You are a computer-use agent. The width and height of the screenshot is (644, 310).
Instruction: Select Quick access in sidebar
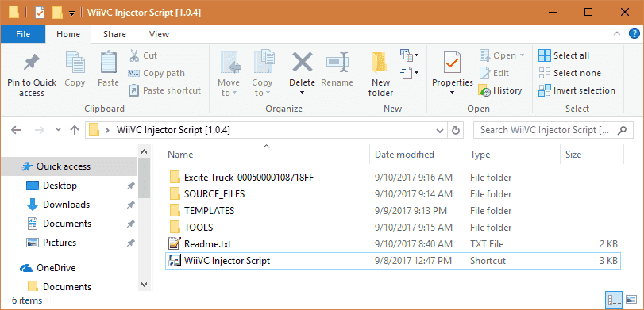coord(69,166)
